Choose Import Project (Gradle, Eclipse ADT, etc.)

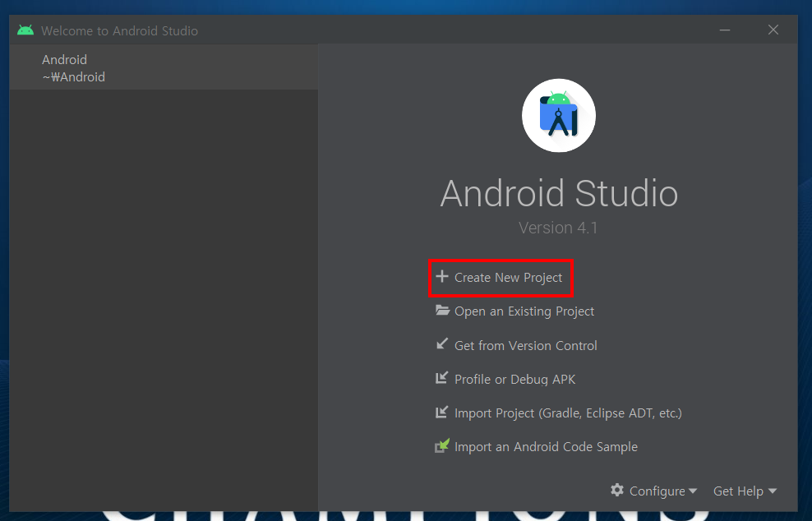[568, 413]
